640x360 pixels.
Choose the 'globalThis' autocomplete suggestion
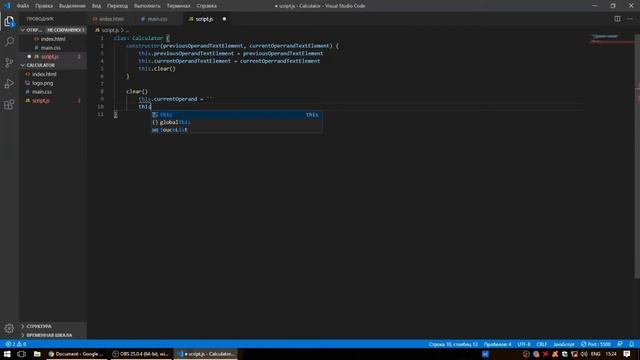point(237,122)
